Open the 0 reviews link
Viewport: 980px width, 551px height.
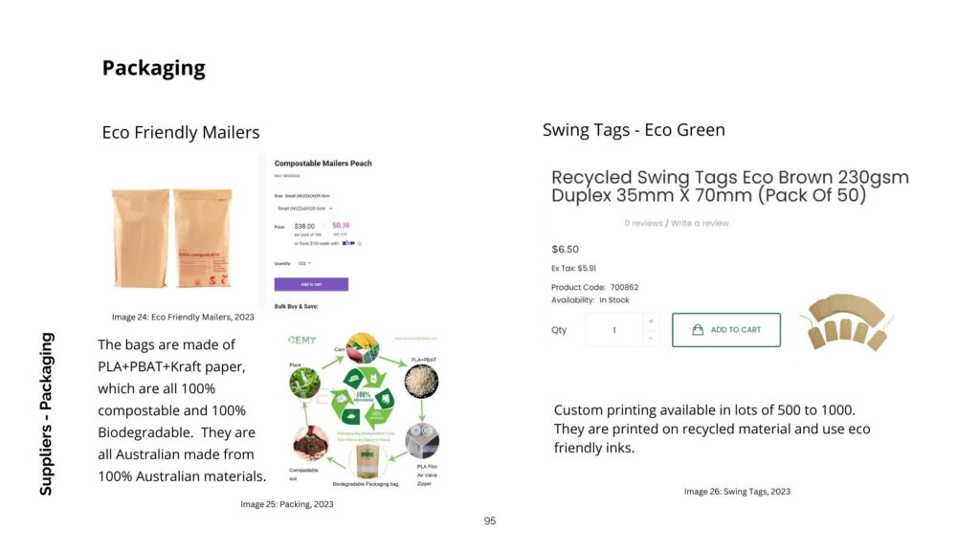[x=643, y=223]
